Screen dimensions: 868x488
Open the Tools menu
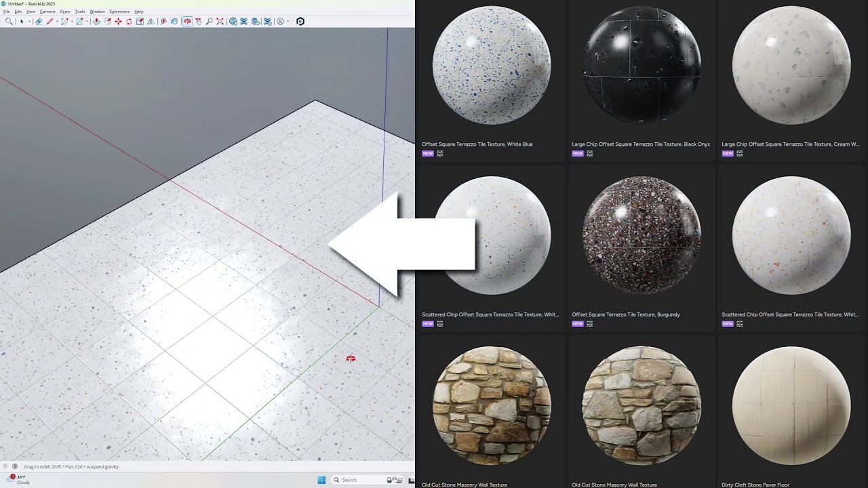80,12
